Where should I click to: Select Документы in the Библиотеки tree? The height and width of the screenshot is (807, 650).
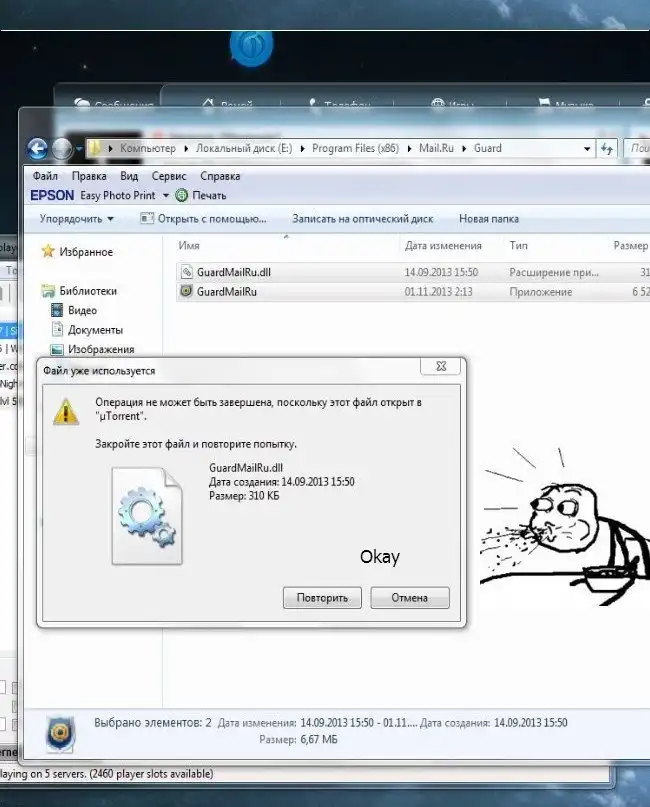click(95, 330)
